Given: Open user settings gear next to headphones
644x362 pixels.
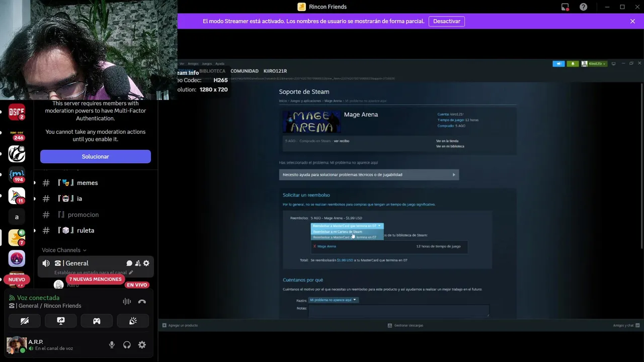Looking at the screenshot, I should pyautogui.click(x=142, y=344).
